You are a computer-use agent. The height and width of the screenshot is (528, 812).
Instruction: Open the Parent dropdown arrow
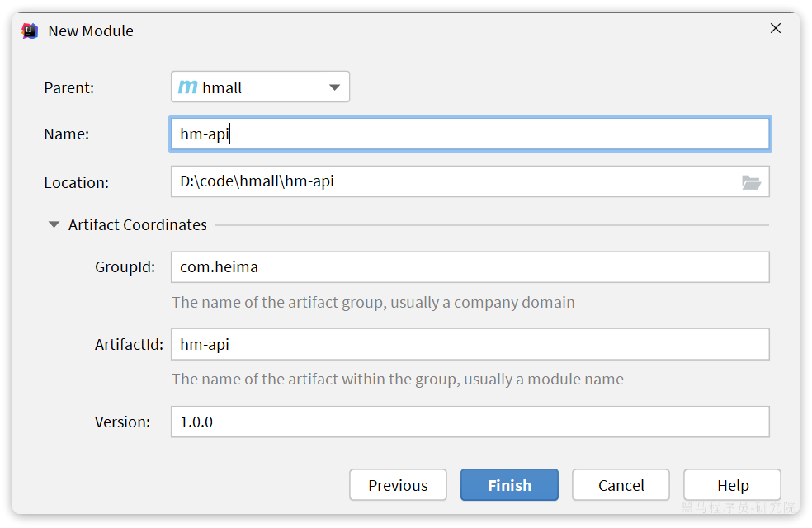click(x=334, y=87)
